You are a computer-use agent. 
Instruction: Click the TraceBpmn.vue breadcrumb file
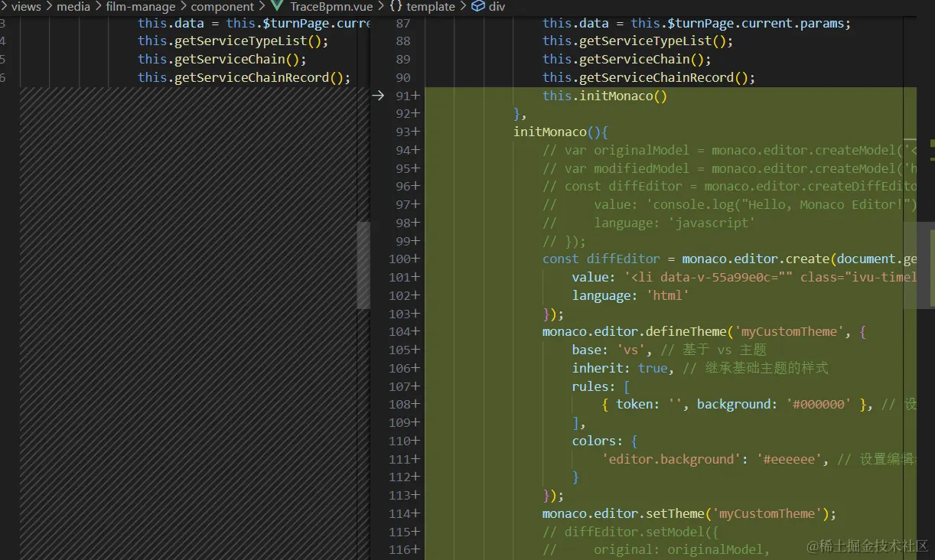pyautogui.click(x=331, y=7)
